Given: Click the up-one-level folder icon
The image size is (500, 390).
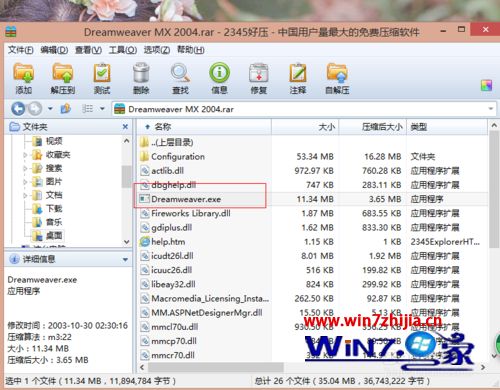Looking at the screenshot, I should pyautogui.click(x=66, y=109).
